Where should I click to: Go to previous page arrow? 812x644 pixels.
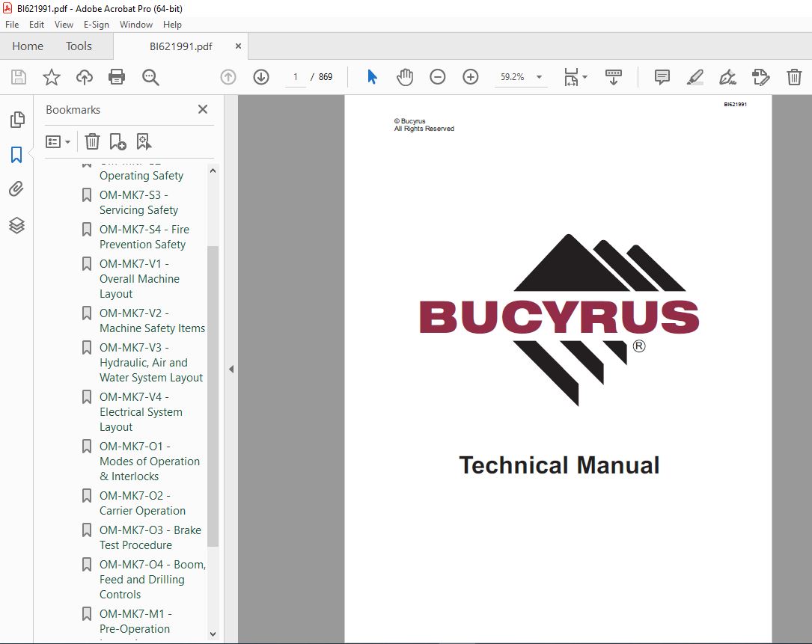(x=228, y=77)
